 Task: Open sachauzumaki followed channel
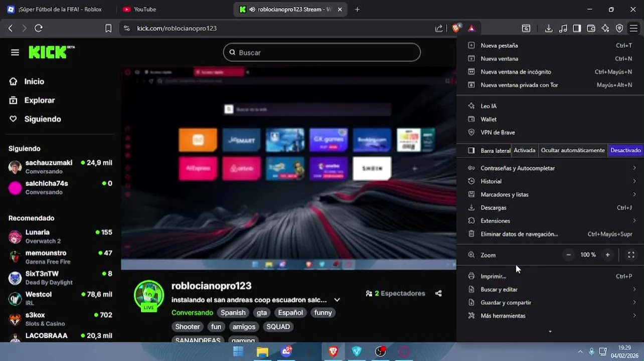(x=60, y=166)
